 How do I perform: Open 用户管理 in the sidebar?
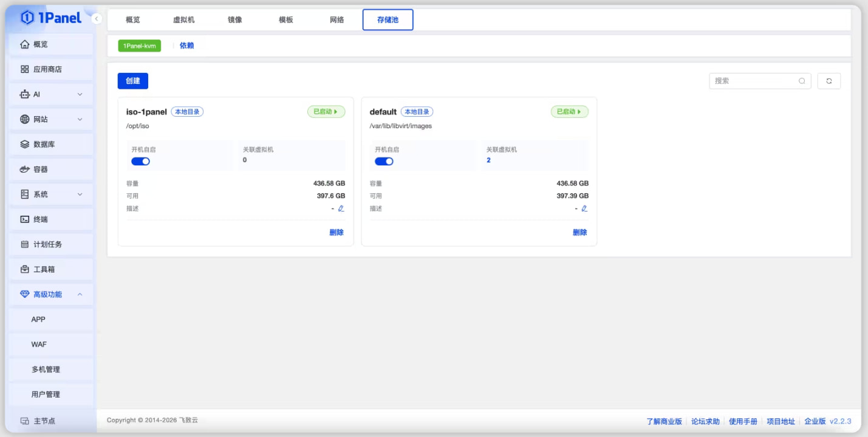point(50,394)
